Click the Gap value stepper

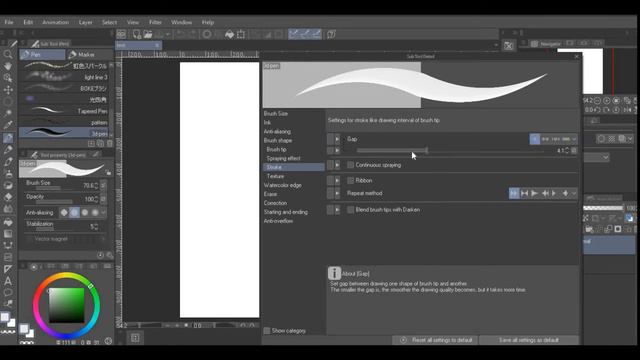[x=567, y=151]
